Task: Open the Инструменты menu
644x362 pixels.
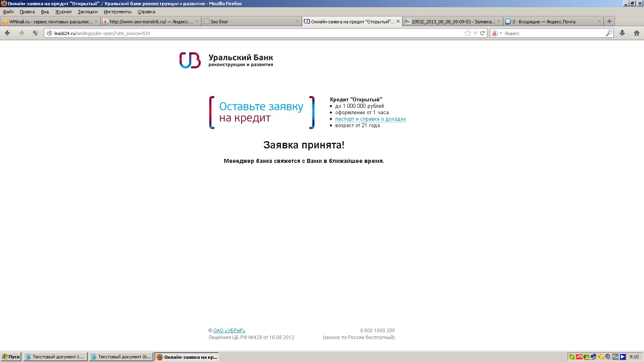Action: click(118, 12)
